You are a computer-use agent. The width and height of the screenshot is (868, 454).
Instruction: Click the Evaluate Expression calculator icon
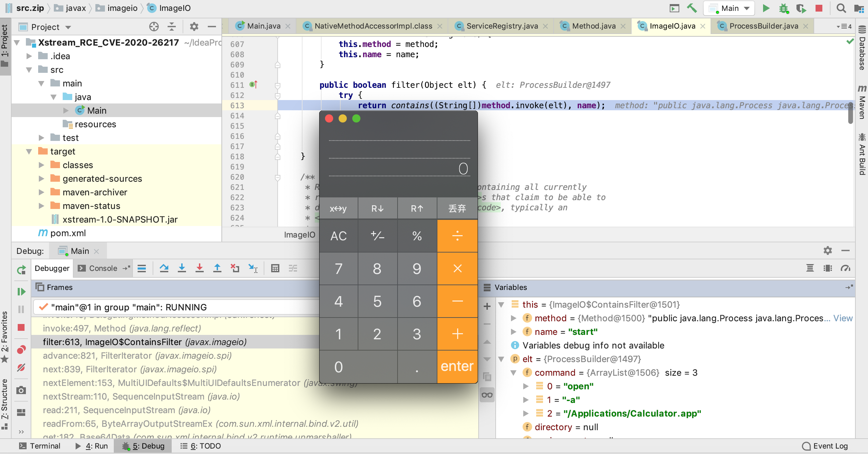click(x=275, y=269)
